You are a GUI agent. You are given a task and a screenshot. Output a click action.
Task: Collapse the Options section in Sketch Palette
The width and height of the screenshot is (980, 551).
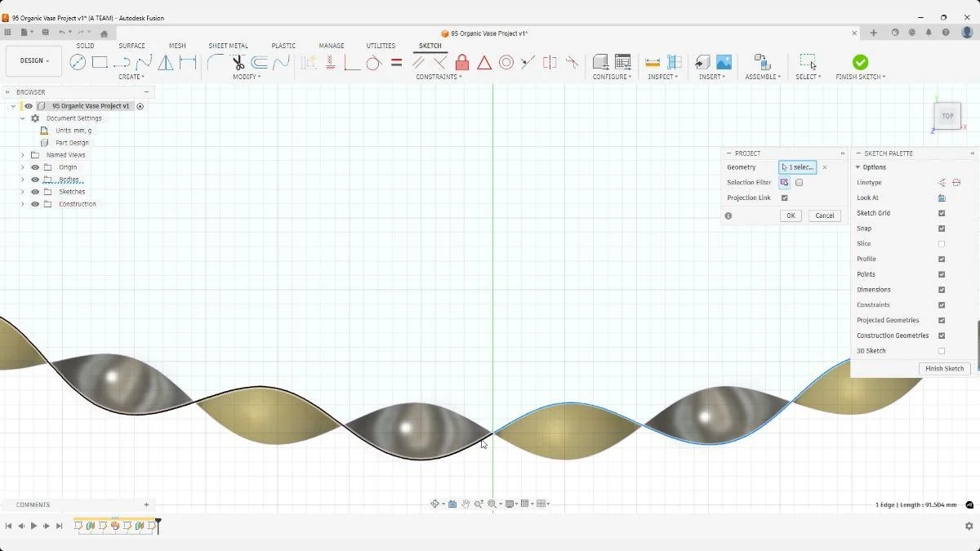coord(858,167)
